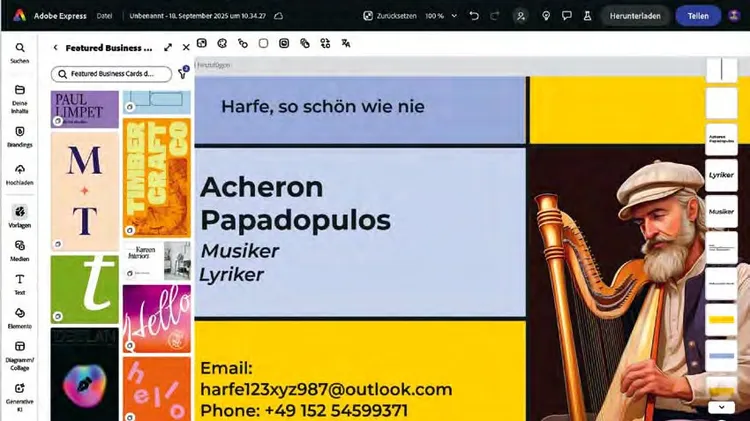
Task: Open template filter options icon
Action: [183, 74]
